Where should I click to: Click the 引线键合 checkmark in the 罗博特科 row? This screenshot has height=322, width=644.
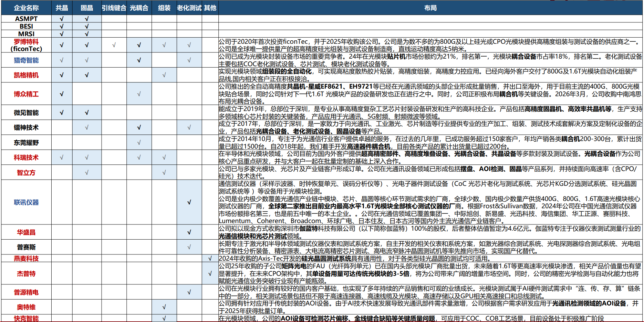(114, 45)
